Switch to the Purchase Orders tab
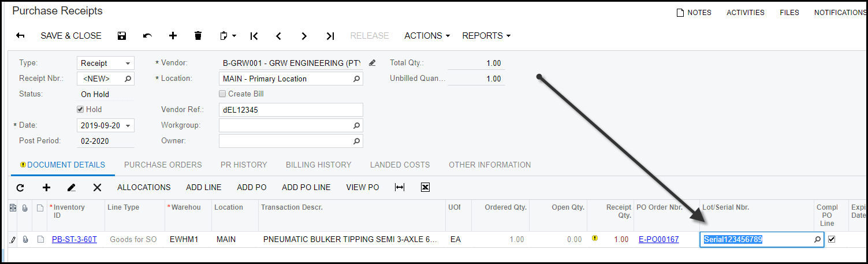 click(163, 165)
